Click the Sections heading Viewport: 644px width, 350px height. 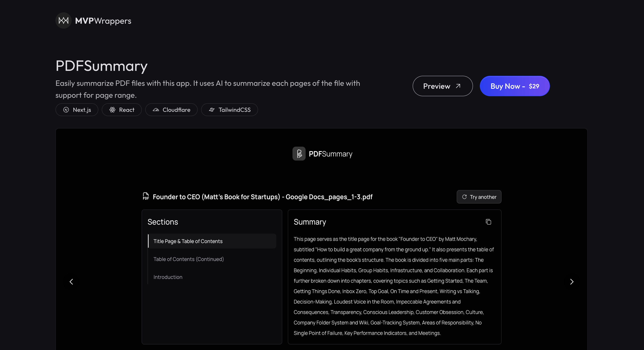[x=163, y=222]
